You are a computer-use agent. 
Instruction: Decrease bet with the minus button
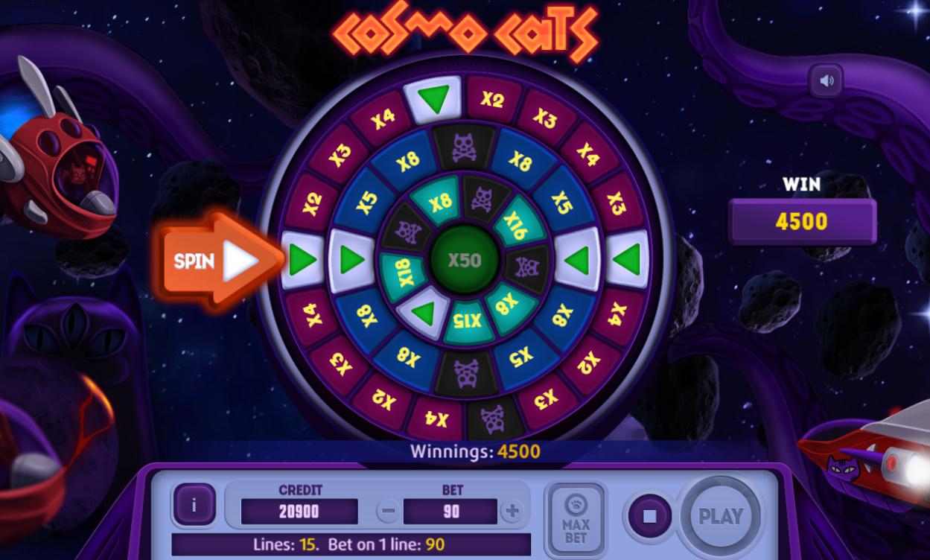[x=387, y=512]
